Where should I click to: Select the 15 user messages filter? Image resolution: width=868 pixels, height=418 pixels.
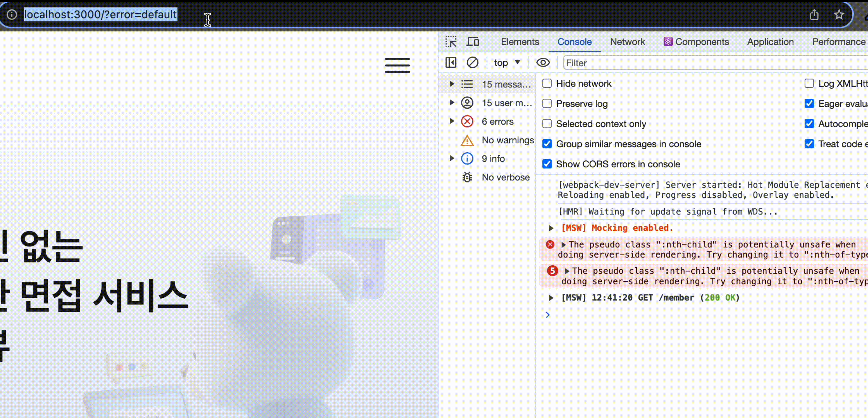(506, 103)
